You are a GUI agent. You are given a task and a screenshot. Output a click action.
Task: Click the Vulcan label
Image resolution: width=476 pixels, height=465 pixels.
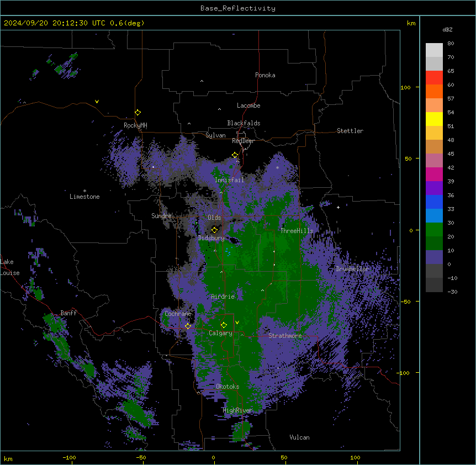[x=300, y=437]
